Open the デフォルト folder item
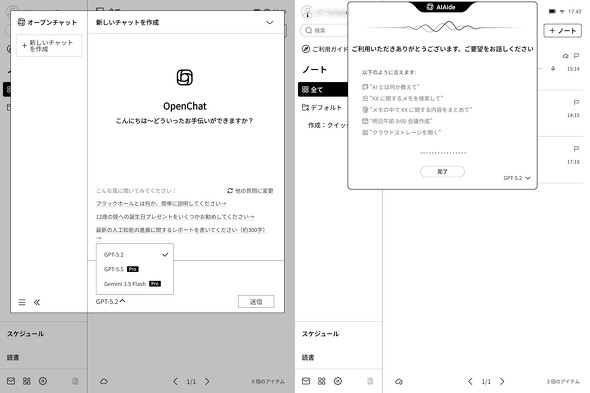 (322, 107)
